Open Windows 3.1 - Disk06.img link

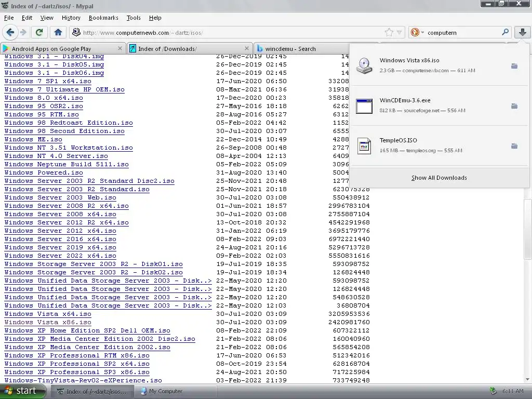(54, 73)
